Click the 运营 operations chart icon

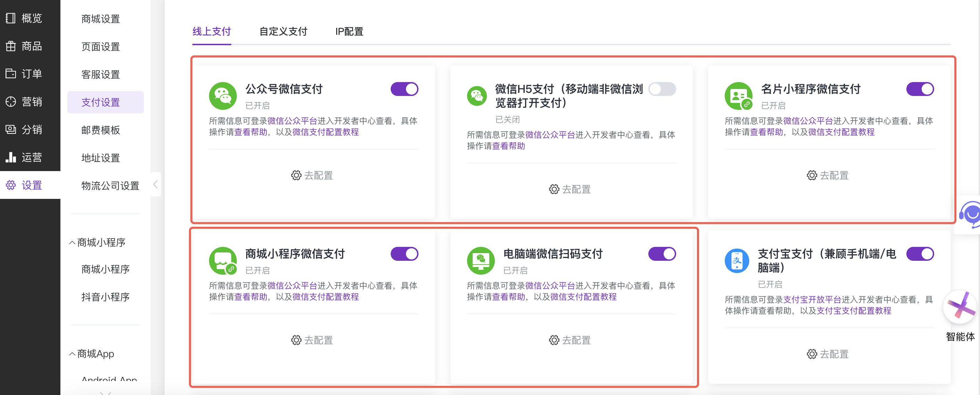pyautogui.click(x=11, y=157)
